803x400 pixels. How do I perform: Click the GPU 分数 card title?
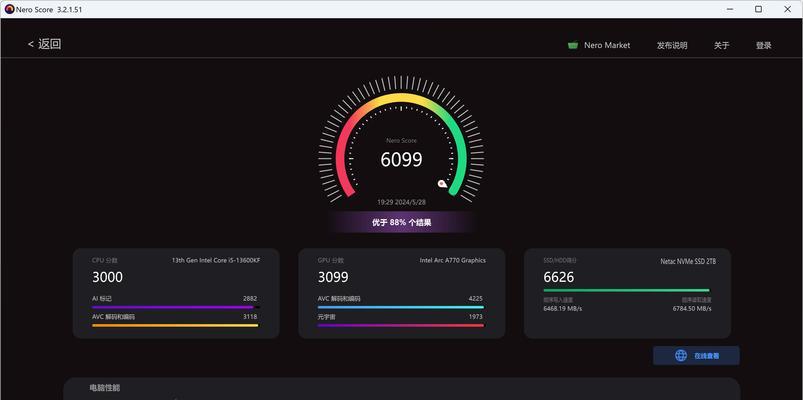(331, 260)
